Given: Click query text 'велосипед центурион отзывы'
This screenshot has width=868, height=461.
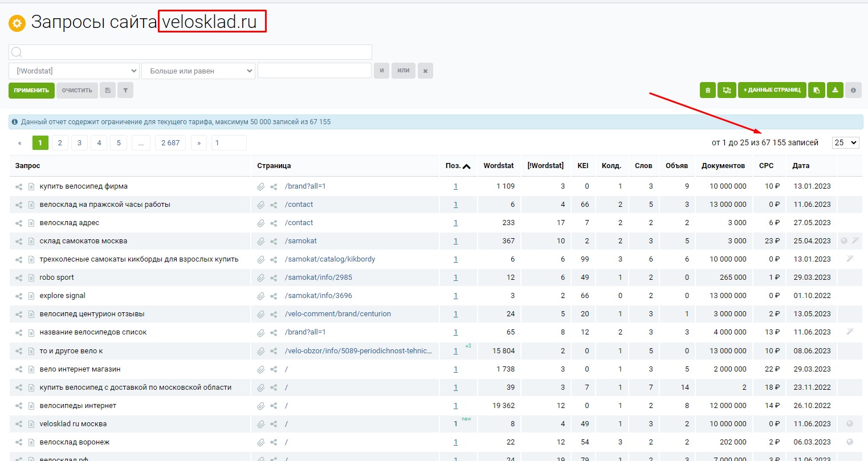Looking at the screenshot, I should click(x=92, y=314).
